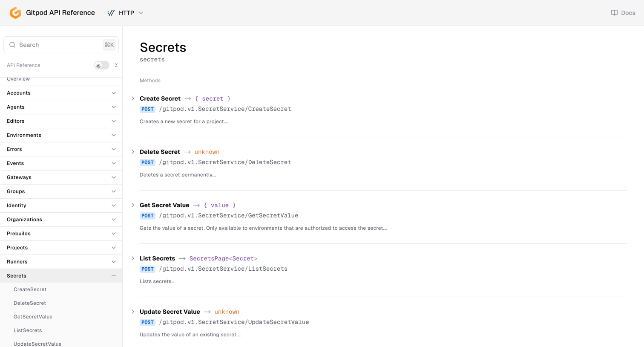Screen dimensions: 644x347
Task: Click the Gitpod API Reference title
Action: (x=60, y=13)
